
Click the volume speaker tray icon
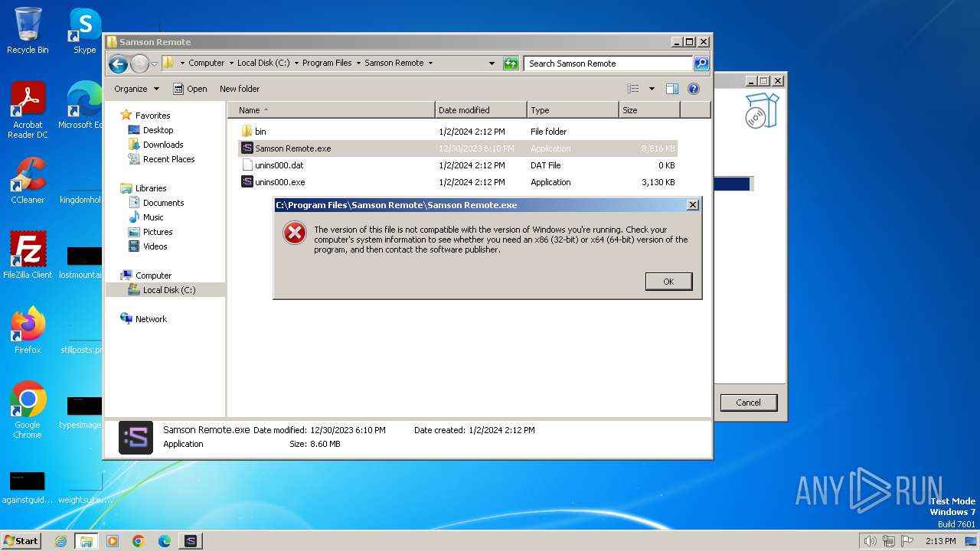pyautogui.click(x=870, y=541)
